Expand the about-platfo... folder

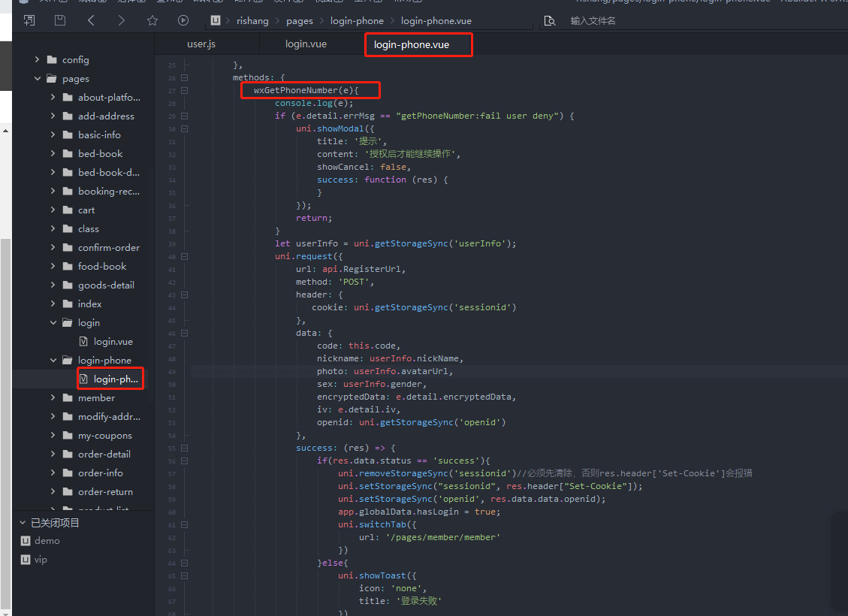[53, 98]
